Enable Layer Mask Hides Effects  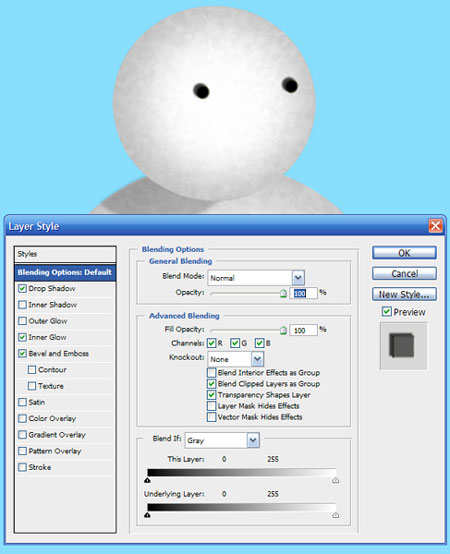tap(212, 406)
